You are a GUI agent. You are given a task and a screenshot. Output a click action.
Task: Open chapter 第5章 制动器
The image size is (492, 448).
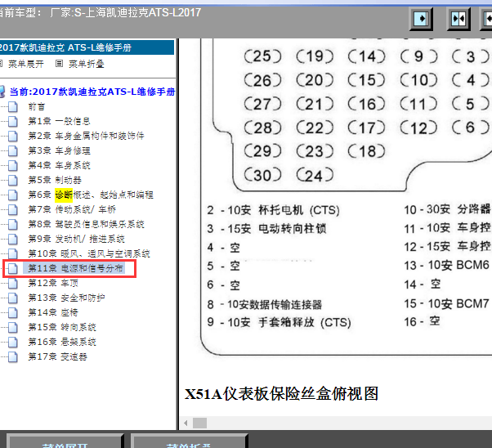click(x=55, y=180)
